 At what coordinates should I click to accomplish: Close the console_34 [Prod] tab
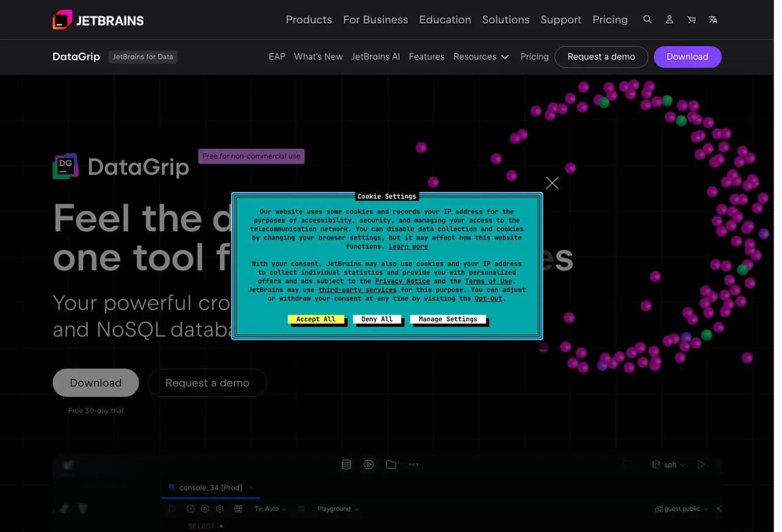(x=251, y=487)
